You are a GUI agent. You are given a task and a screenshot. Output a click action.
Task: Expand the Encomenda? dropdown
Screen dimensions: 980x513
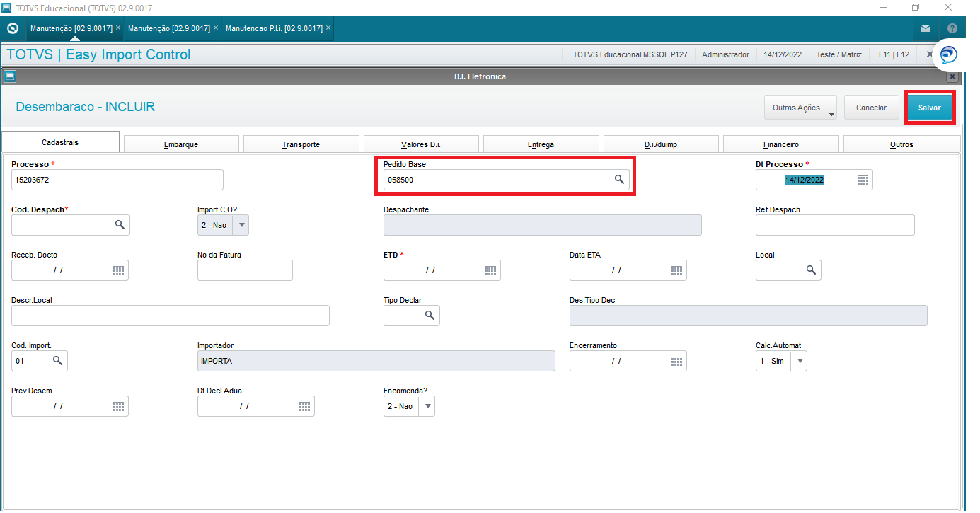tap(427, 406)
